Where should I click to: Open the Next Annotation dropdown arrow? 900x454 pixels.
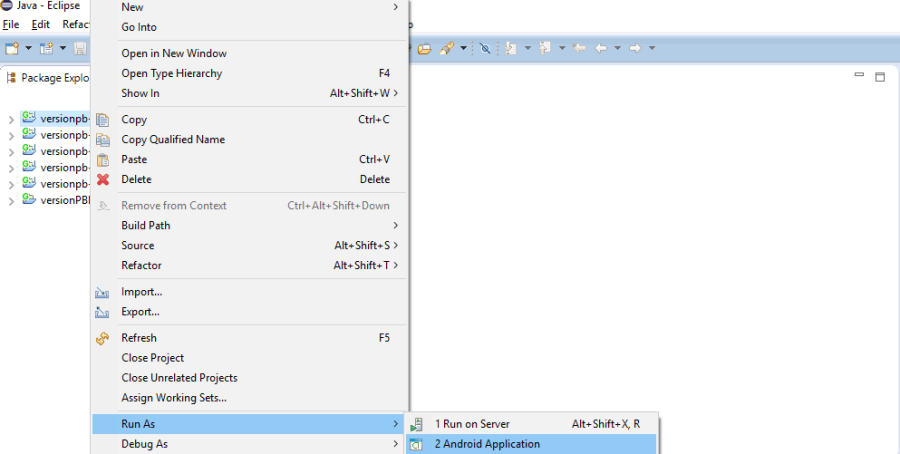(527, 48)
